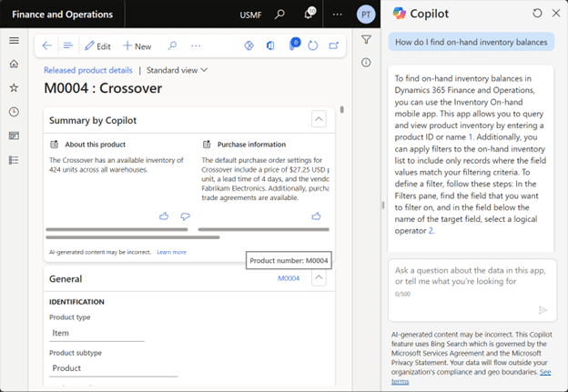This screenshot has width=568, height=392.
Task: Open Released product details breadcrumb
Action: coord(88,70)
